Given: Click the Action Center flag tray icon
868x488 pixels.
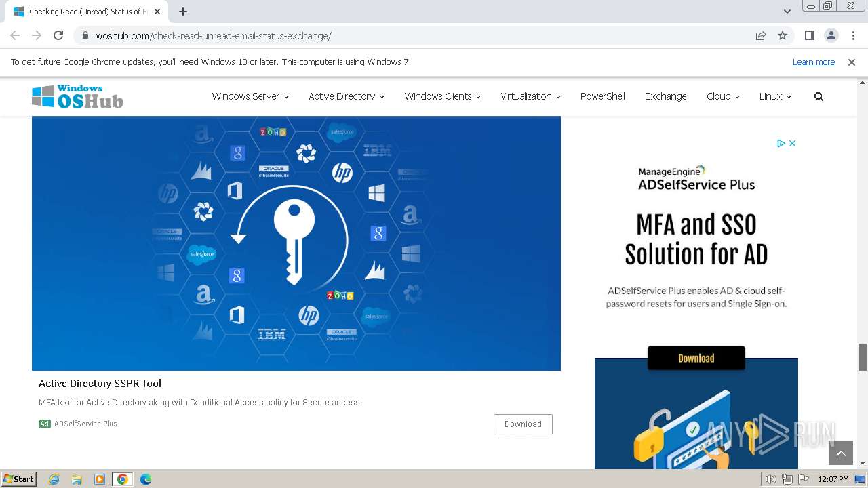Looking at the screenshot, I should pos(802,479).
